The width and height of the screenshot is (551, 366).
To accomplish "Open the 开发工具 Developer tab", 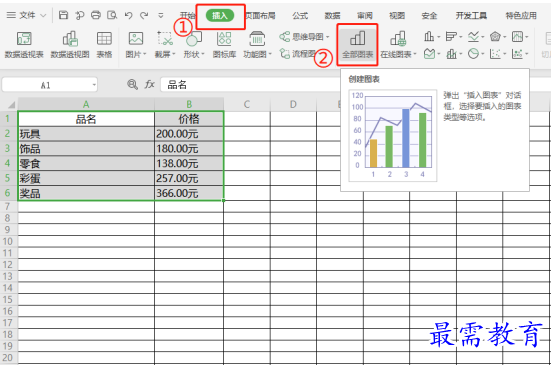I will click(x=471, y=15).
